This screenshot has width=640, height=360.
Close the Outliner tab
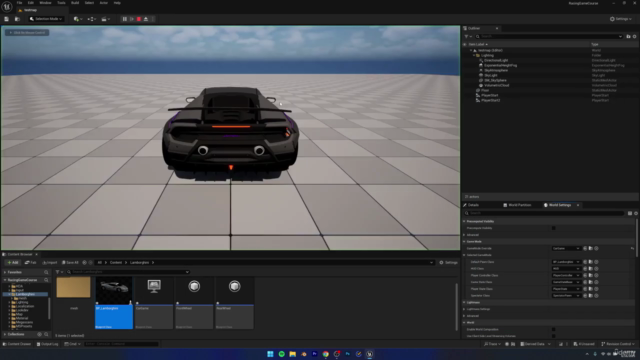[x=497, y=28]
